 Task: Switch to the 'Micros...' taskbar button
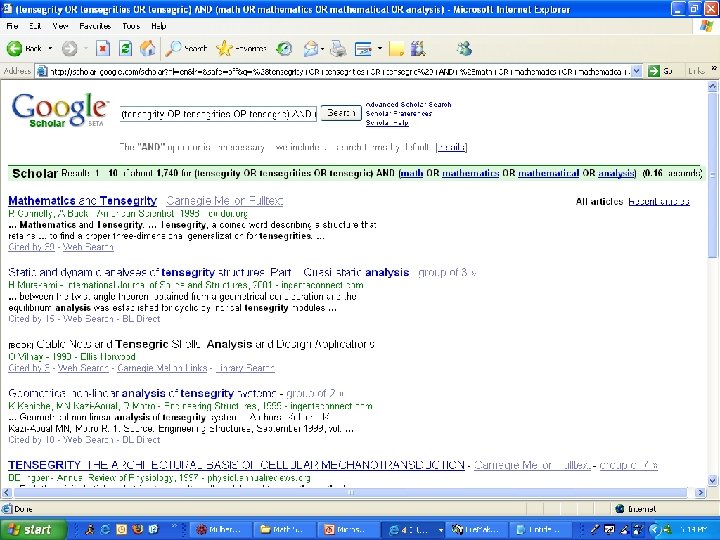[349, 529]
